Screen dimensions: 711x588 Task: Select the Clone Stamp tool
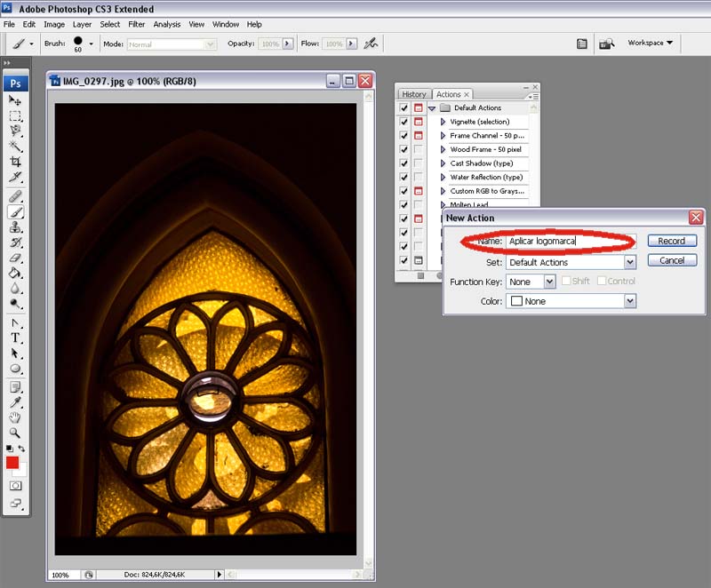pyautogui.click(x=15, y=227)
